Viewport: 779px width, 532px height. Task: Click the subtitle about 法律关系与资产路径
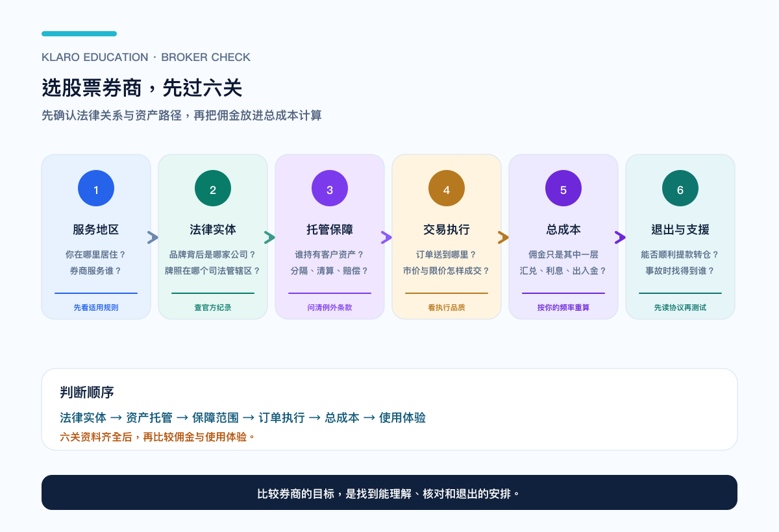[x=182, y=115]
